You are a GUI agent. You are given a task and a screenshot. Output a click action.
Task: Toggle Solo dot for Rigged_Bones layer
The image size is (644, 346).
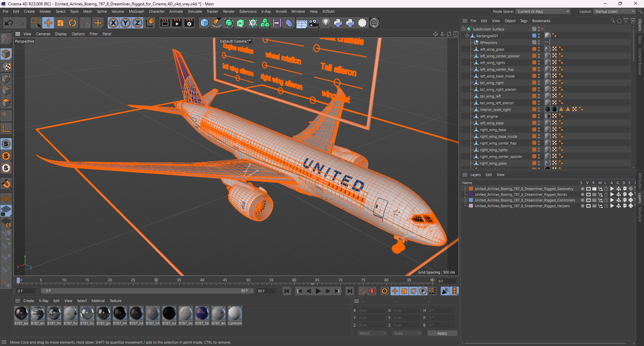582,194
